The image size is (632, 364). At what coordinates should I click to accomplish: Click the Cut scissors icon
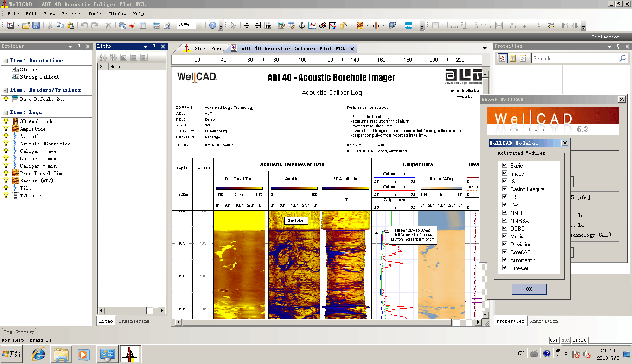click(50, 25)
